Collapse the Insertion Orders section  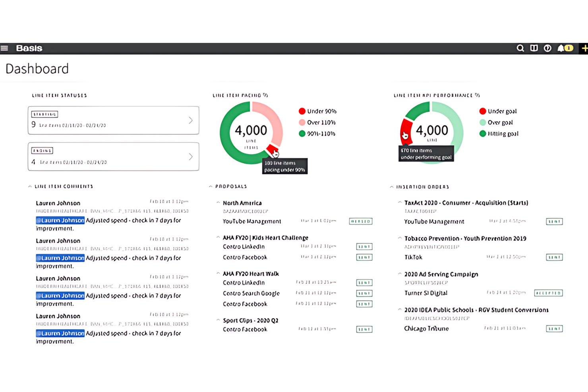pos(393,187)
